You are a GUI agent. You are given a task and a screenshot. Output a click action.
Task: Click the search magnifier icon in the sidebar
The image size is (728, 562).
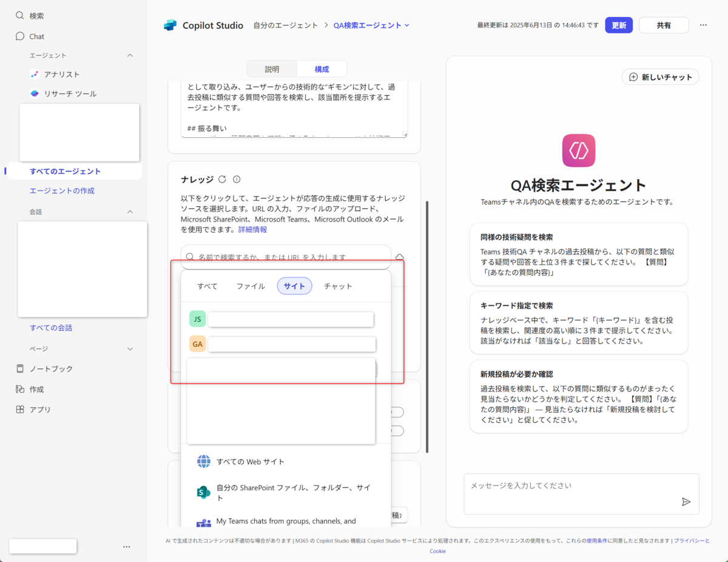[20, 16]
